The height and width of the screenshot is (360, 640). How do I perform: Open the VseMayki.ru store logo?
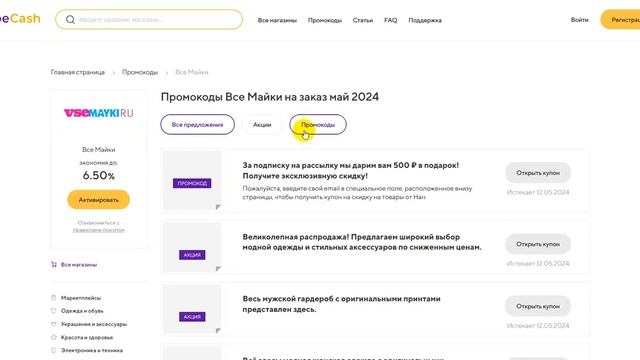[98, 113]
